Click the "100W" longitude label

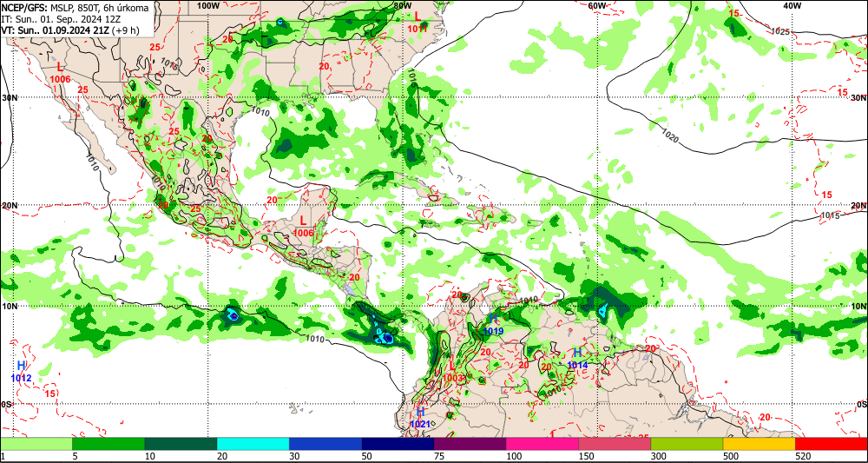point(208,5)
